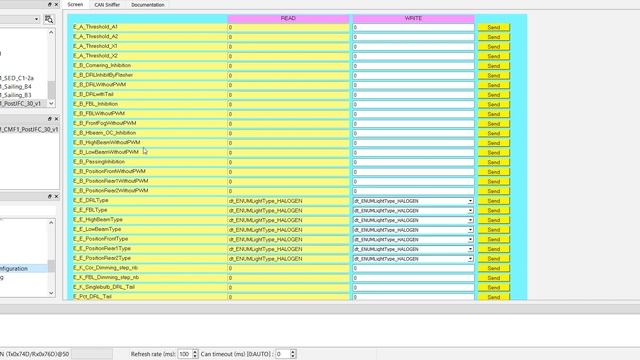Click the bottom tree's scroll-up arrow

51,222
